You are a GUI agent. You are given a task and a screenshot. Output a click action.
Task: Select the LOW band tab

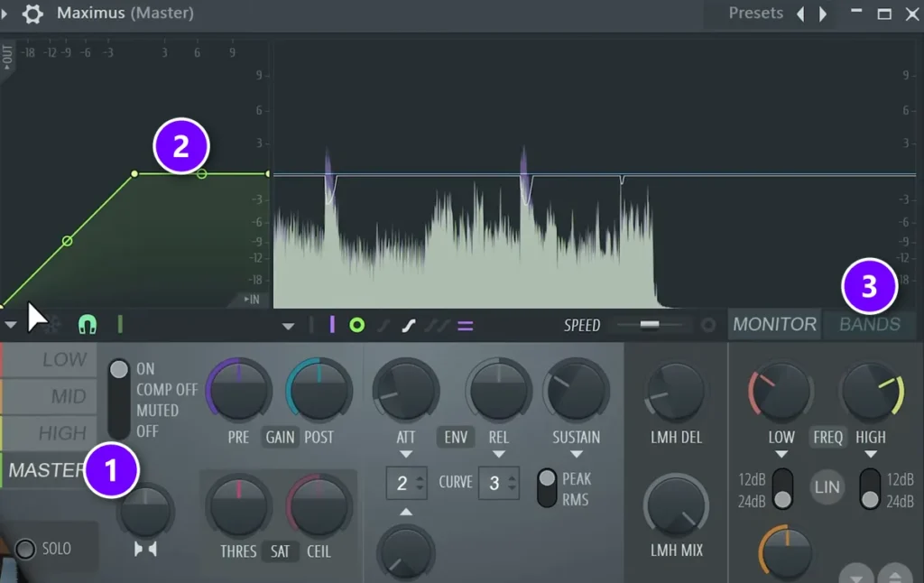tap(50, 359)
